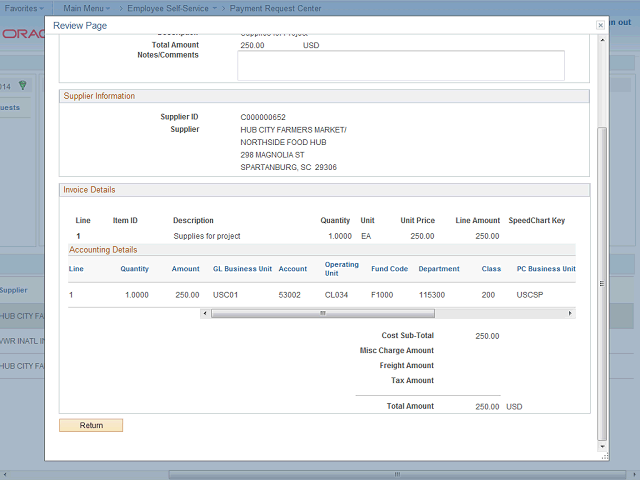Sort by Account column header
This screenshot has height=480, width=640.
[293, 269]
